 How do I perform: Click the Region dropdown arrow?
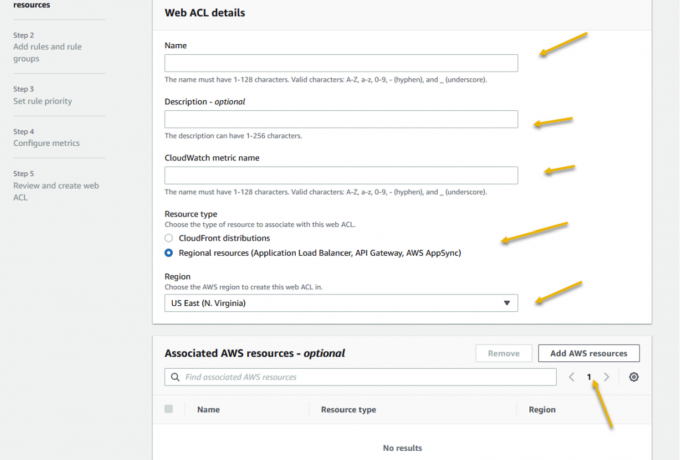pyautogui.click(x=506, y=302)
